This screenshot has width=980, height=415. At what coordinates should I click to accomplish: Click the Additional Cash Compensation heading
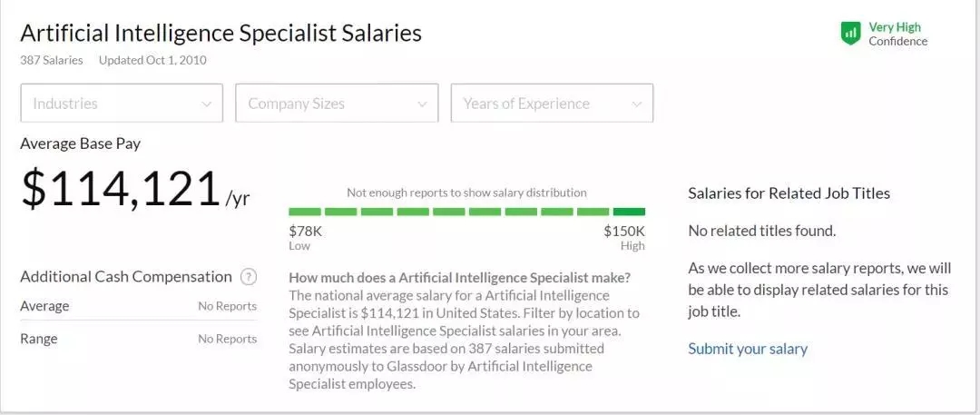(126, 277)
